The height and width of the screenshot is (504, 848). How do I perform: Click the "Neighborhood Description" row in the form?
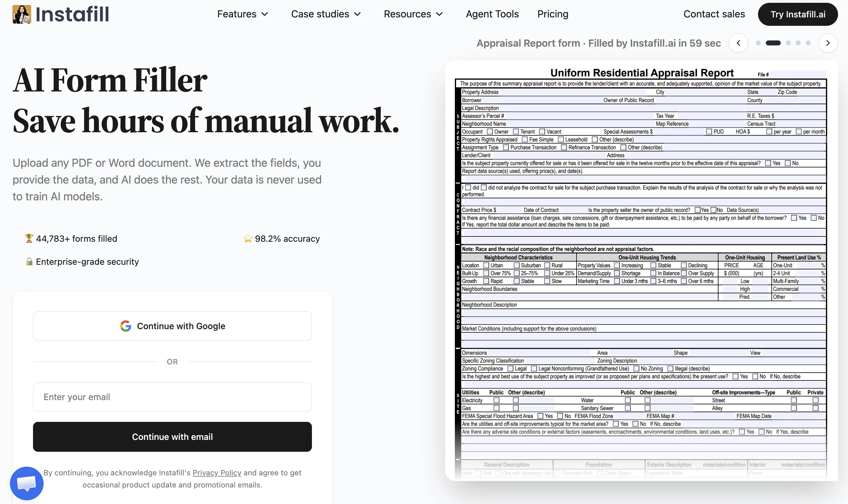(643, 305)
